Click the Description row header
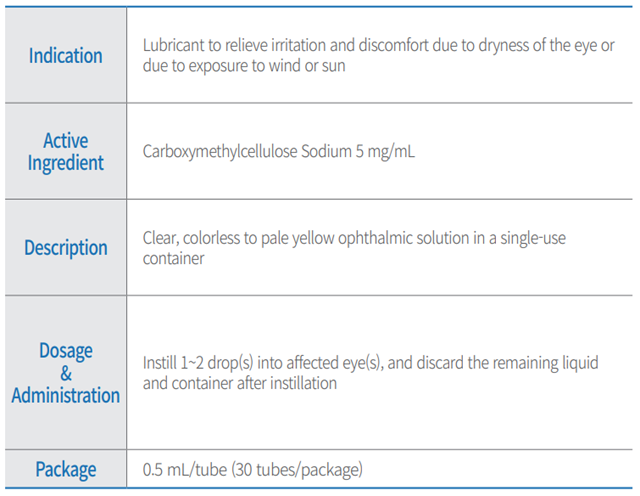This screenshot has width=640, height=496. (x=66, y=247)
